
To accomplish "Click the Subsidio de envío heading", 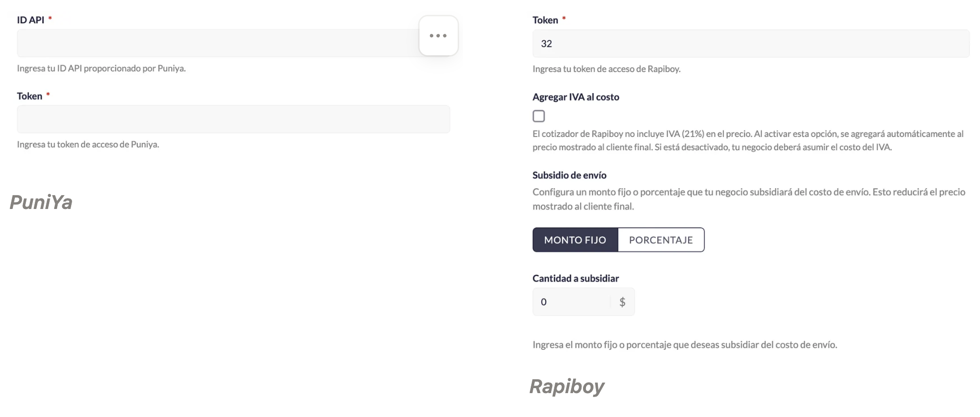I will click(x=569, y=175).
